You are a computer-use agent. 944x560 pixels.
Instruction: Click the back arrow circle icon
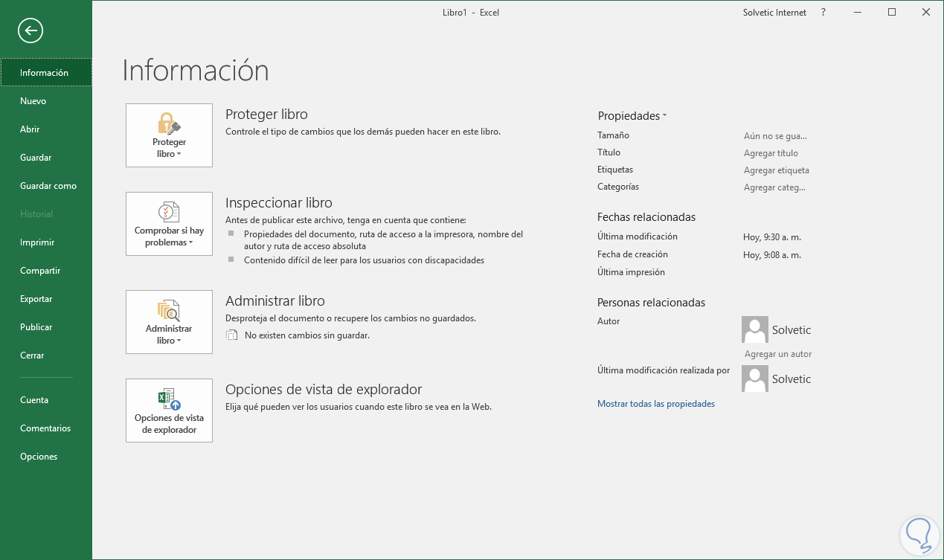pos(31,30)
